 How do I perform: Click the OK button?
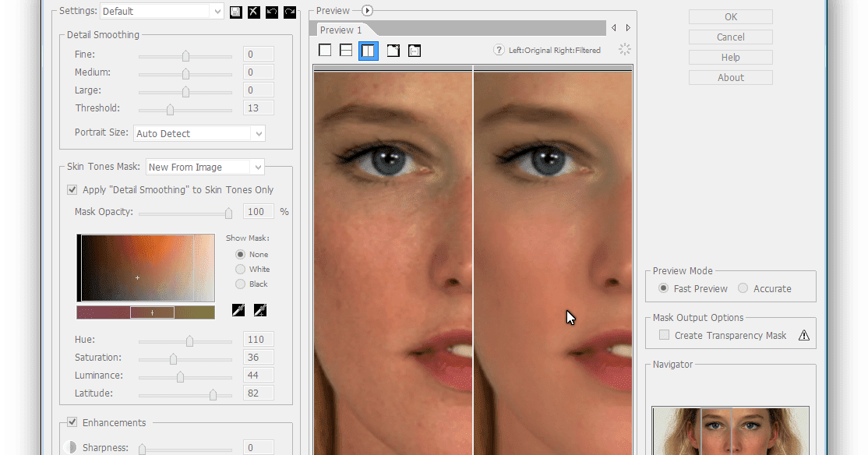coord(729,16)
